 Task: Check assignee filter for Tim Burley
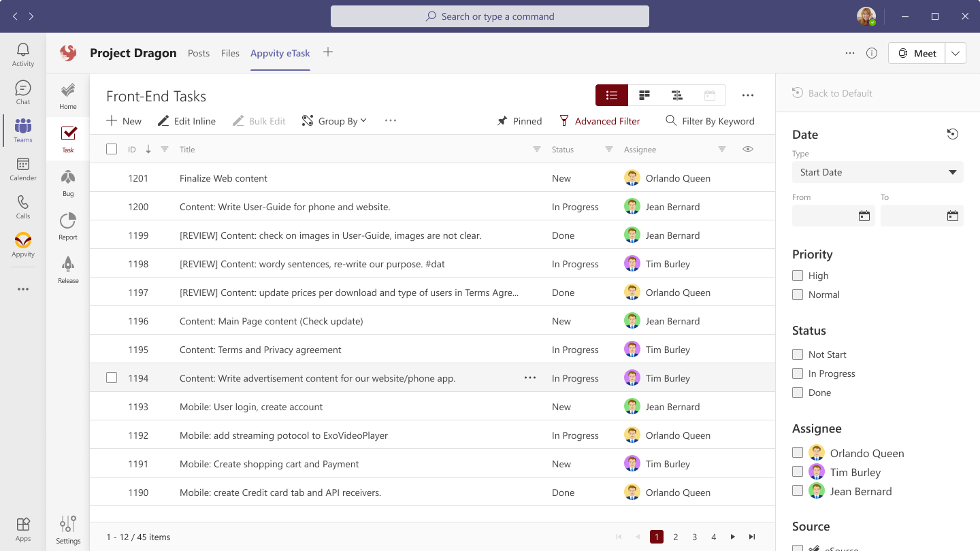(798, 471)
